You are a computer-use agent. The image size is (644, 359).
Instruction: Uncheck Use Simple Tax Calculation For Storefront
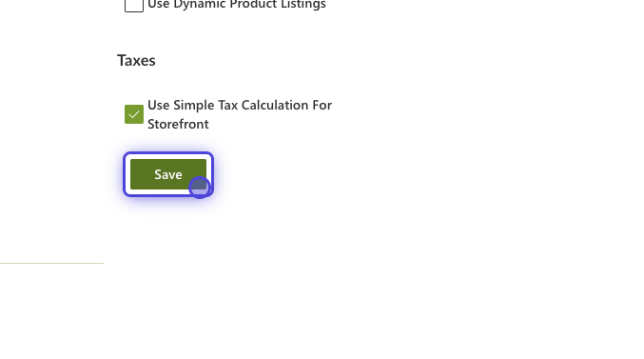pyautogui.click(x=134, y=114)
